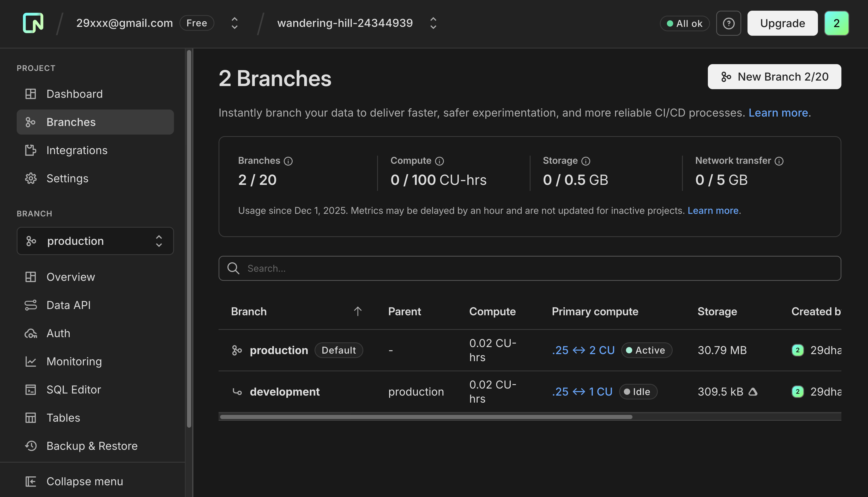The image size is (868, 497).
Task: Click the Branches usage info icon
Action: click(288, 161)
